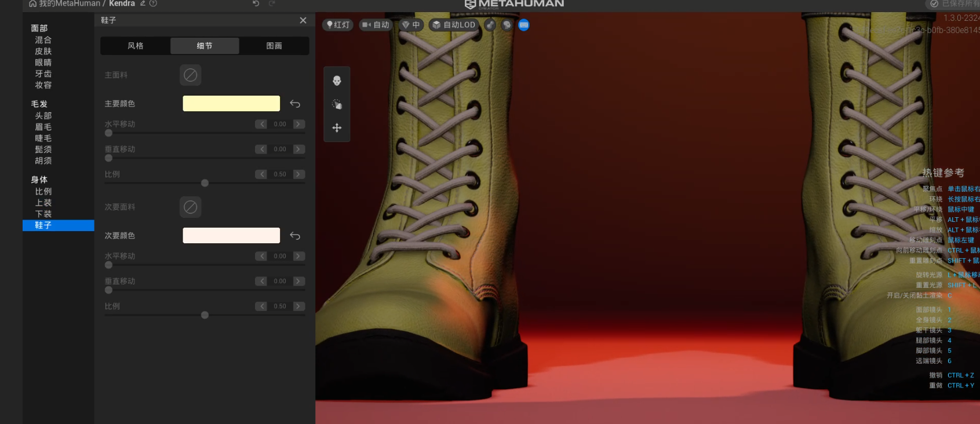The height and width of the screenshot is (424, 980).
Task: Click the 我的MetaHuman breadcrumb link
Action: [70, 3]
